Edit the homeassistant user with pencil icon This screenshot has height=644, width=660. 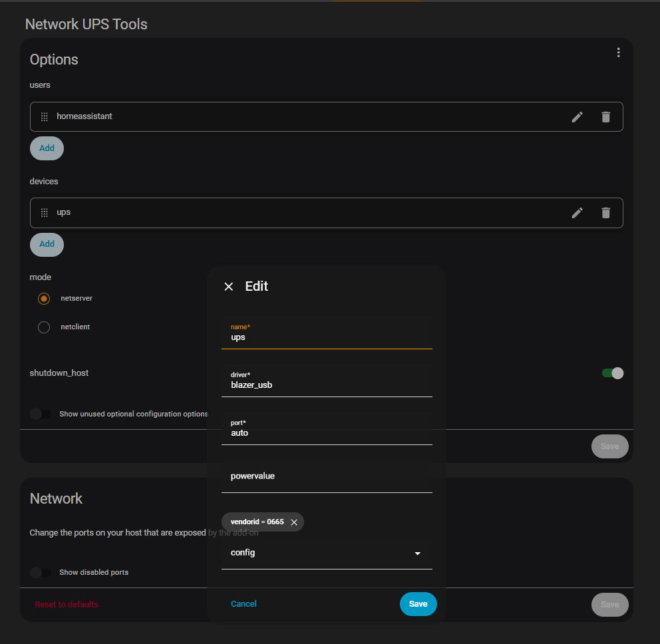click(577, 117)
